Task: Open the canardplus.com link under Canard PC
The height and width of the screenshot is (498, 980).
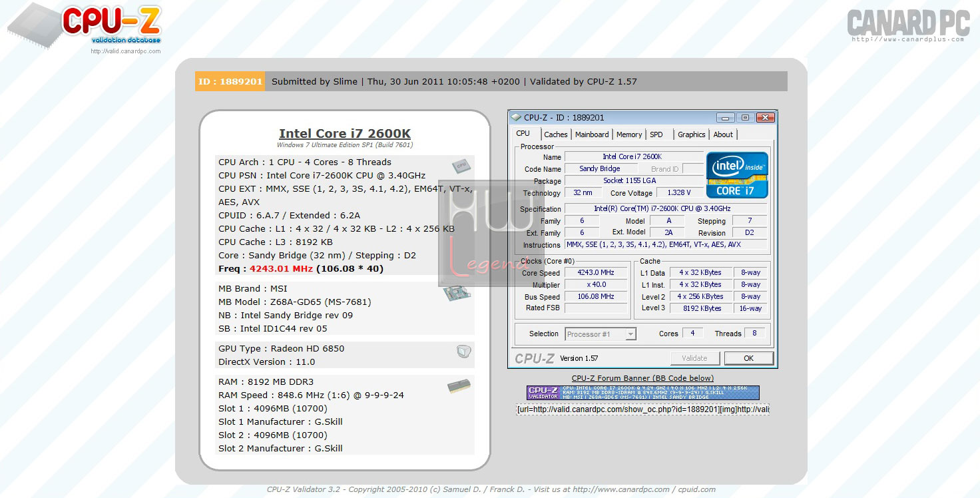Action: click(908, 39)
